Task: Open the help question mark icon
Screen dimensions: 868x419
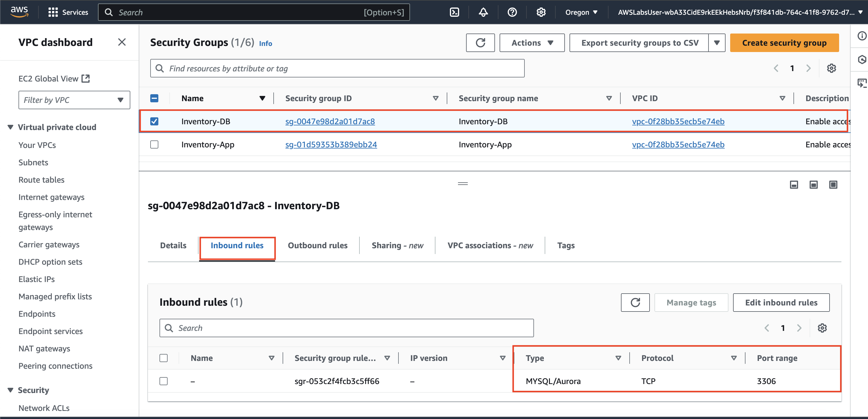Action: point(512,12)
